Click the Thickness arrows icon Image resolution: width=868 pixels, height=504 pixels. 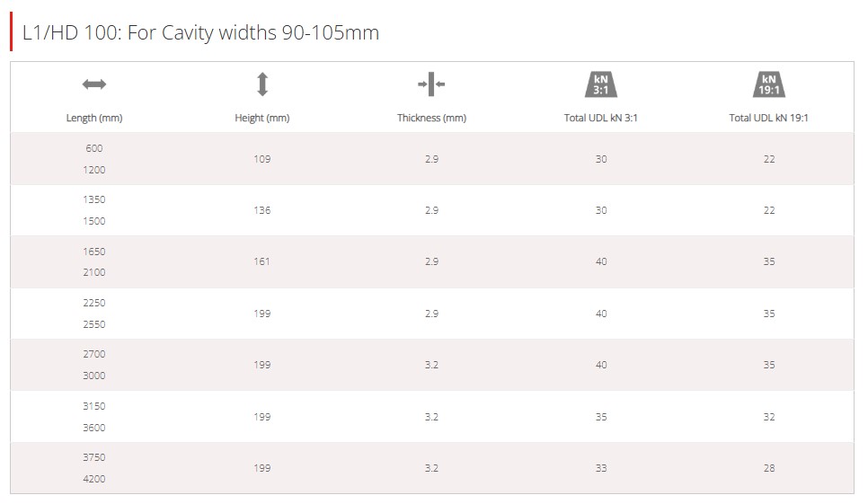[x=431, y=84]
